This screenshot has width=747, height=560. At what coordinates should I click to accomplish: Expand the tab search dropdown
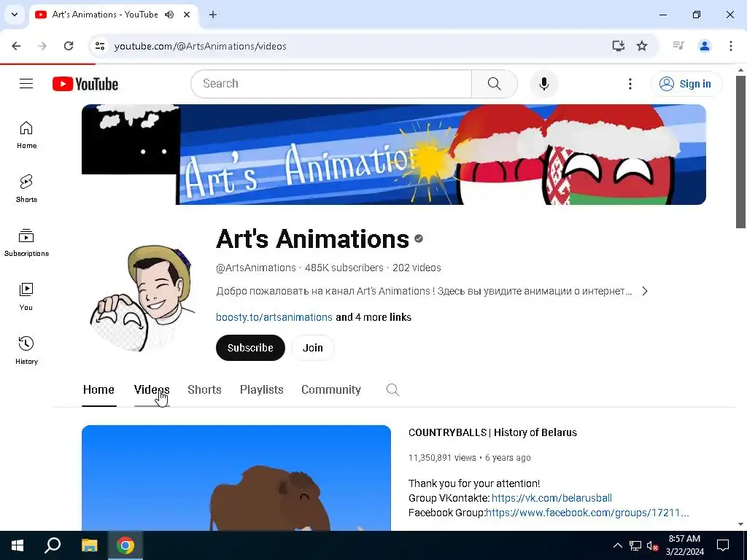coord(15,15)
